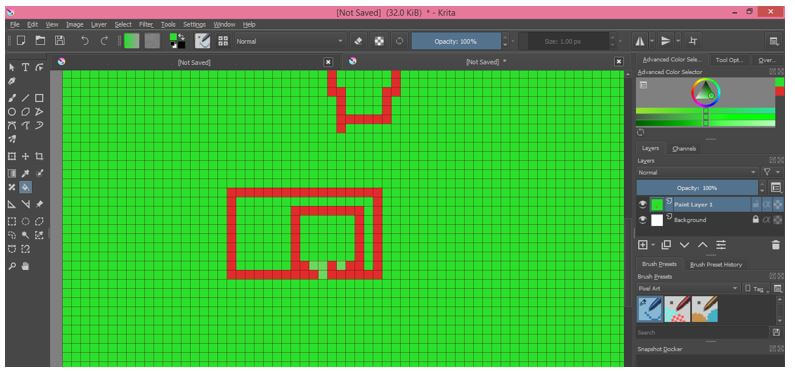
Task: Open layer properties sliders button
Action: click(x=721, y=245)
